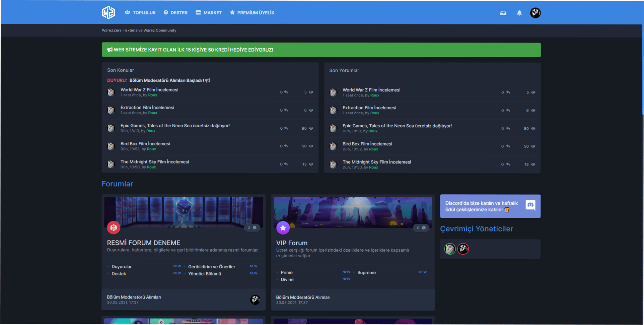Click the purple VIP Forum star icon

(x=283, y=228)
